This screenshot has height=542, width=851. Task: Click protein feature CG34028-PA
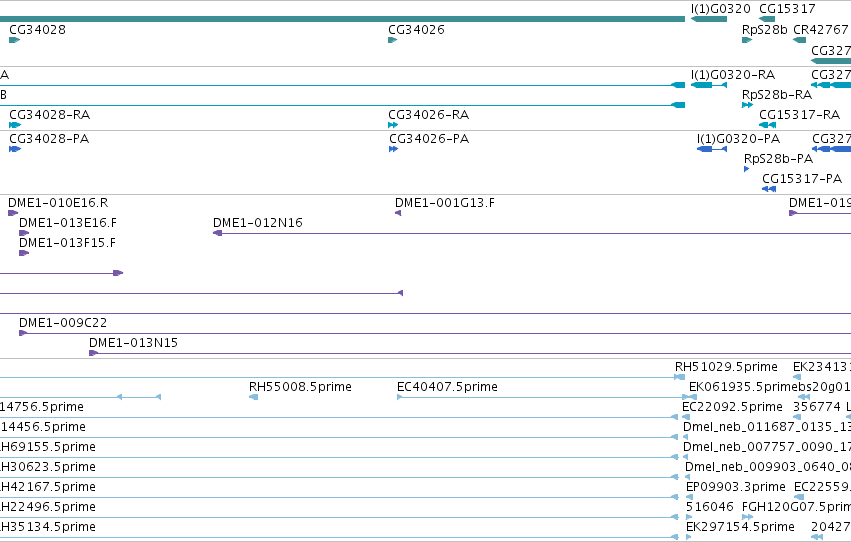[49, 139]
